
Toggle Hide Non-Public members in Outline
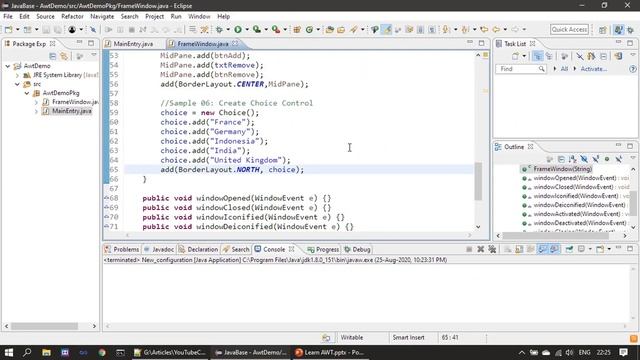pyautogui.click(x=607, y=159)
